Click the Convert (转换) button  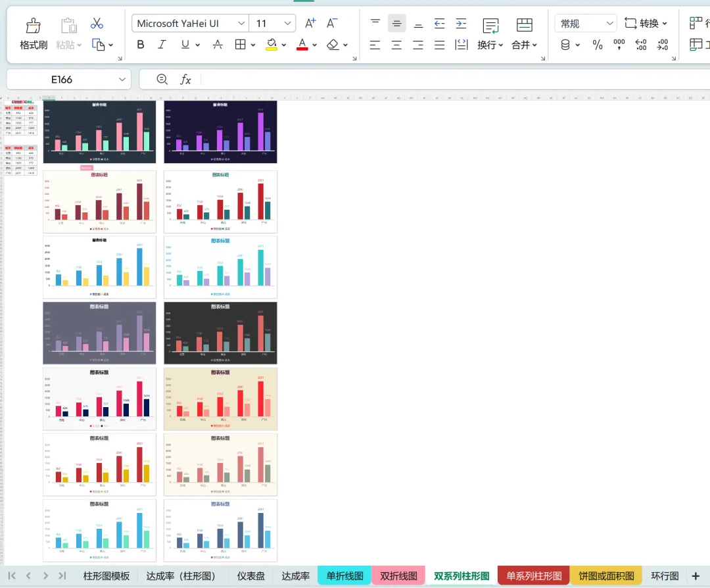tap(646, 23)
